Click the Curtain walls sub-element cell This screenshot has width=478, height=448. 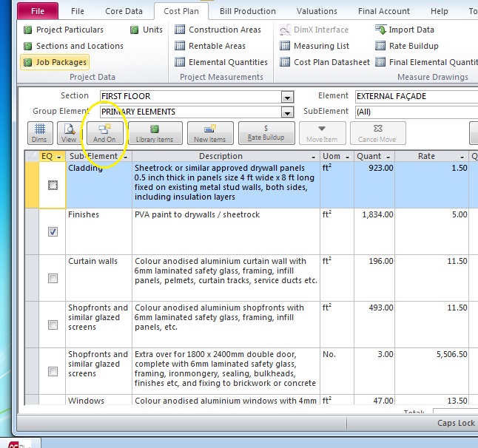tap(98, 278)
